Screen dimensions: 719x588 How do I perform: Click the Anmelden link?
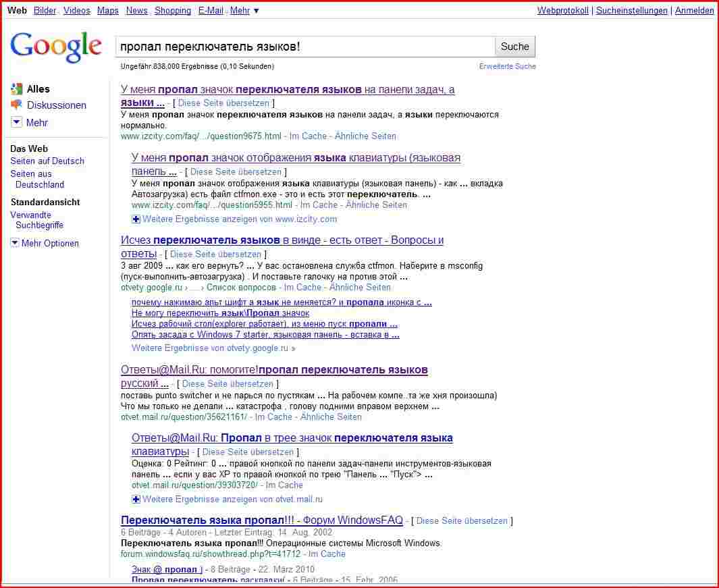pyautogui.click(x=694, y=10)
